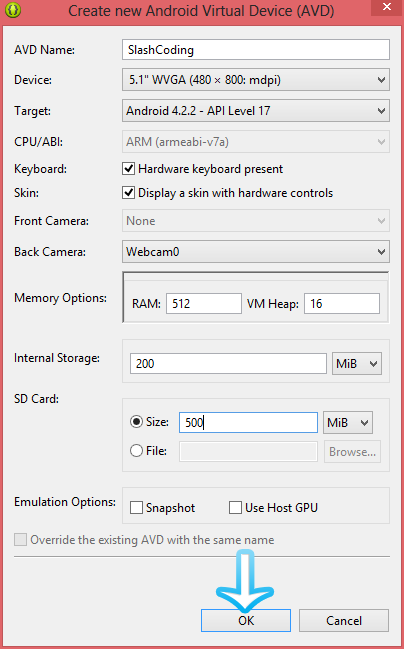Enable the Snapshot emulation option
Image resolution: width=404 pixels, height=649 pixels.
(136, 508)
